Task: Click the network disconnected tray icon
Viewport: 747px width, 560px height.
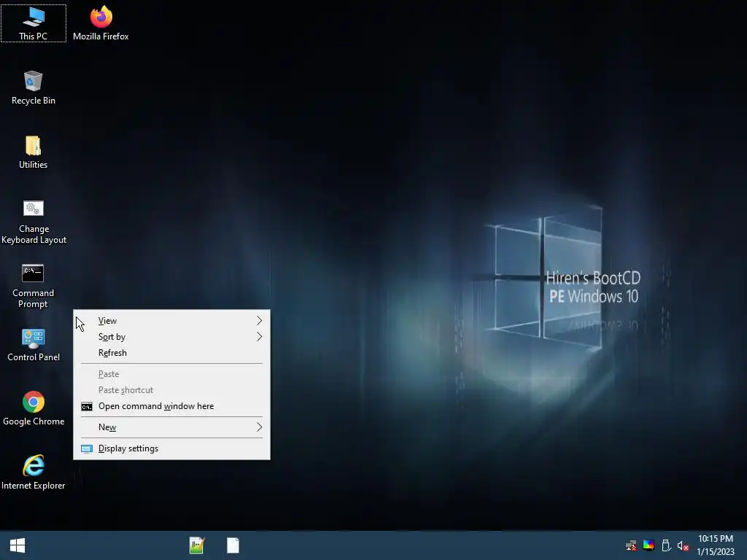Action: 631,545
